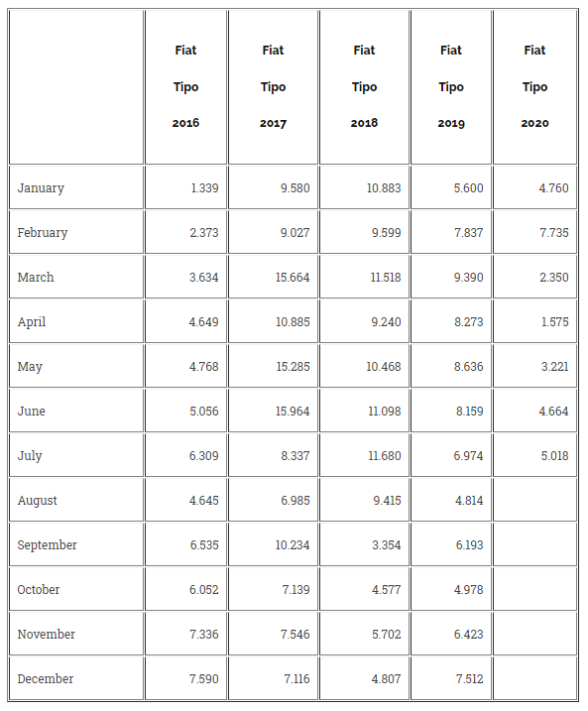Click the June 2017 value 15.964
The height and width of the screenshot is (711, 588).
[293, 412]
